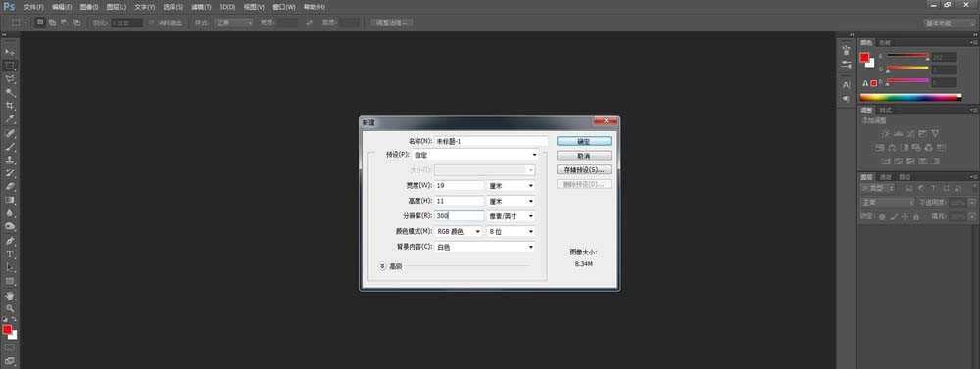Click the foreground color swatch in toolbox

tap(7, 329)
